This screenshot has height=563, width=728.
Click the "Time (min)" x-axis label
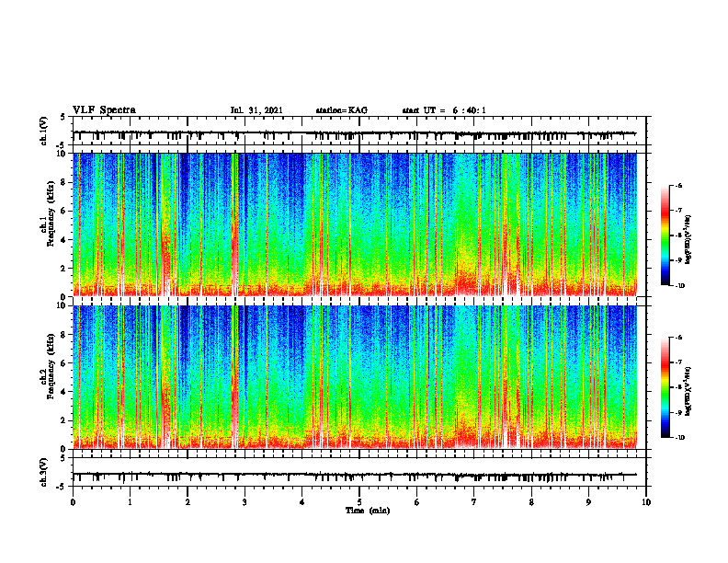pos(368,511)
